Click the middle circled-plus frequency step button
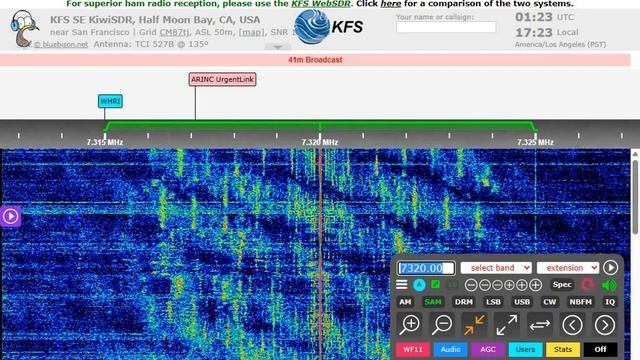 [522, 285]
